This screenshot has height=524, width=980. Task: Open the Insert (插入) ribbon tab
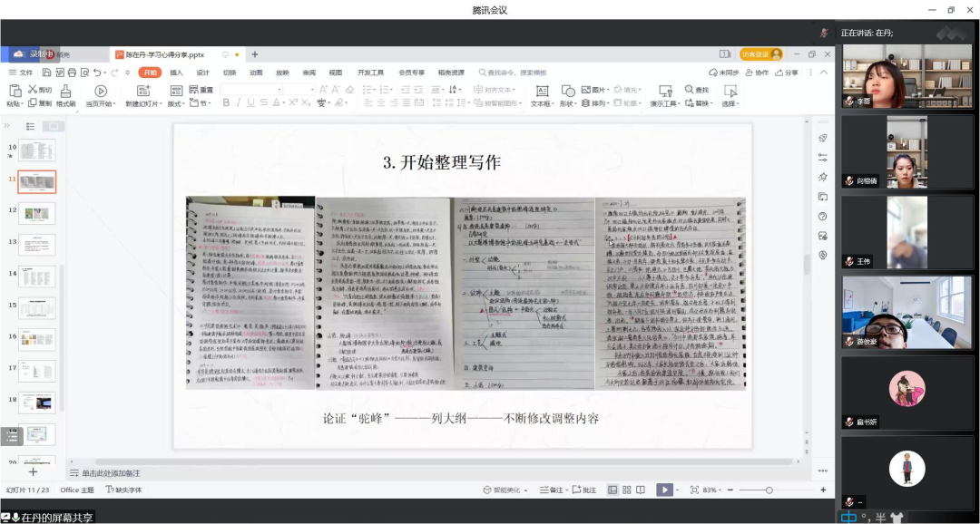(176, 73)
